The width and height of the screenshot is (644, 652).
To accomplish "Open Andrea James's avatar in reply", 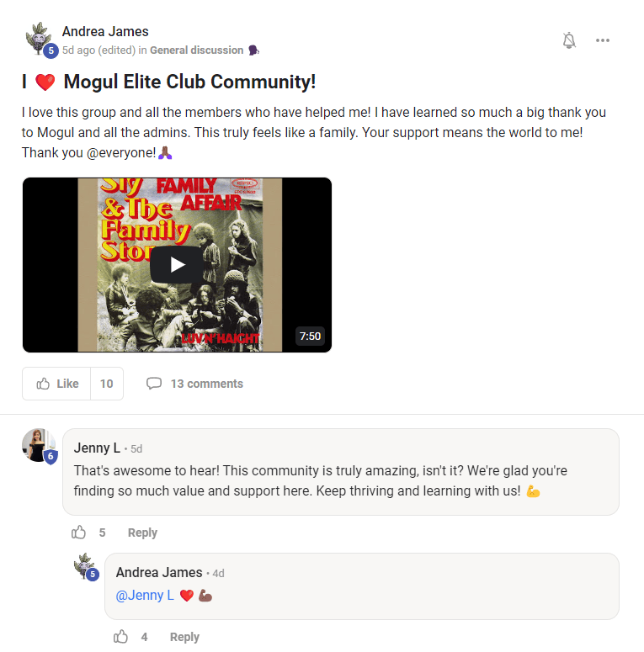I will (85, 565).
